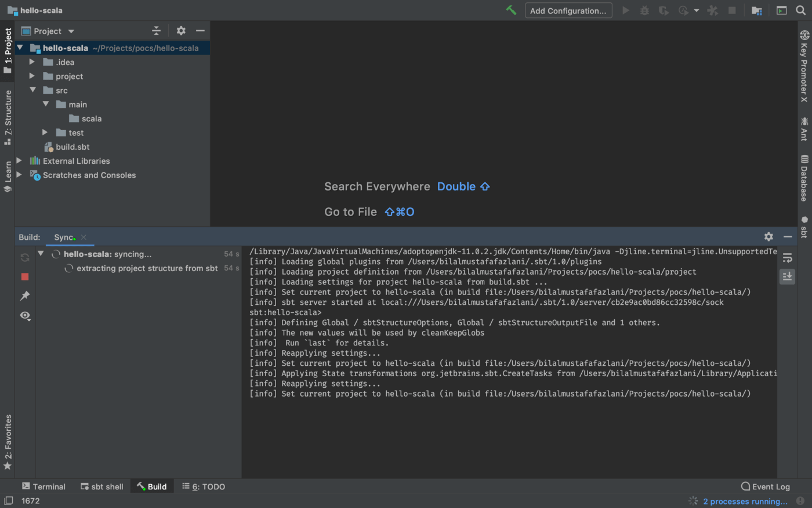
Task: Click Add Configuration button
Action: pyautogui.click(x=568, y=10)
